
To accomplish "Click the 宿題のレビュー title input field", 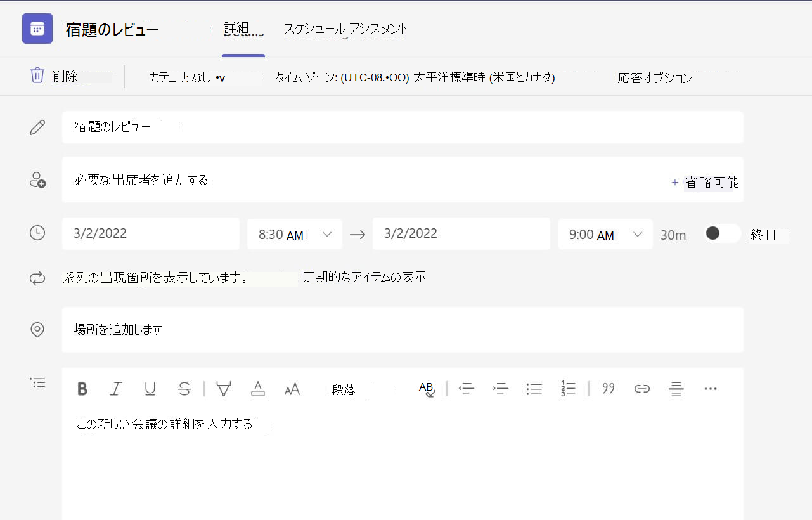I will 403,127.
